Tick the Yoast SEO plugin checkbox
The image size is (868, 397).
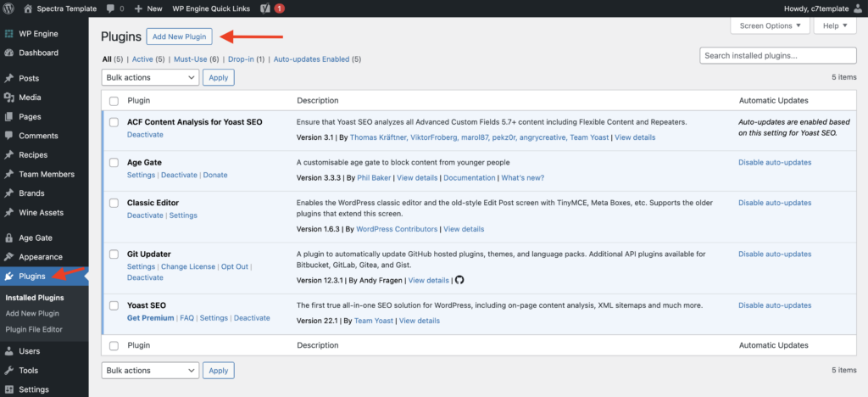[x=114, y=305]
